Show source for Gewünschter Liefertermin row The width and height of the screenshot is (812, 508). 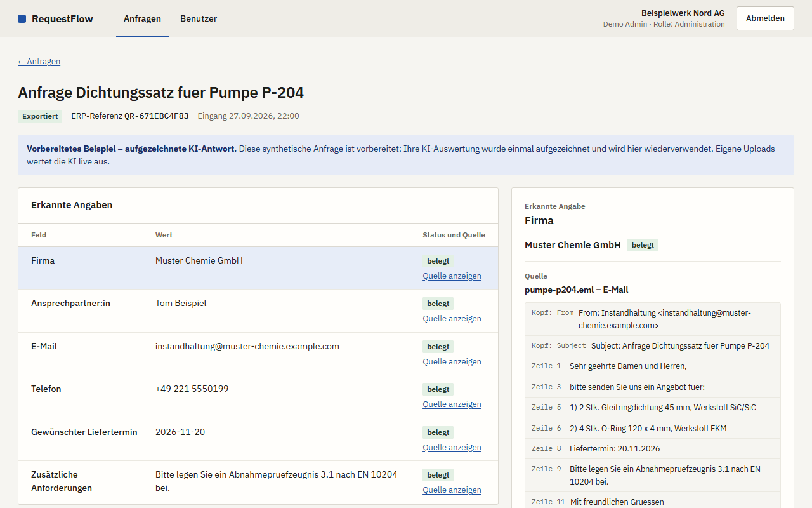(452, 447)
